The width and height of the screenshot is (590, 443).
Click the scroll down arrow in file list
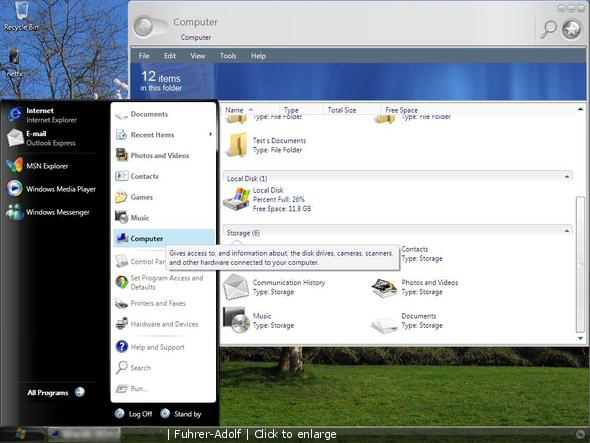click(580, 338)
